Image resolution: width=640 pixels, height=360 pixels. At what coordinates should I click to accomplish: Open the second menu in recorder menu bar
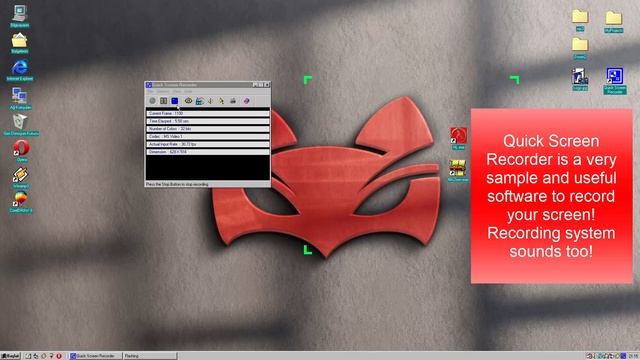click(163, 91)
